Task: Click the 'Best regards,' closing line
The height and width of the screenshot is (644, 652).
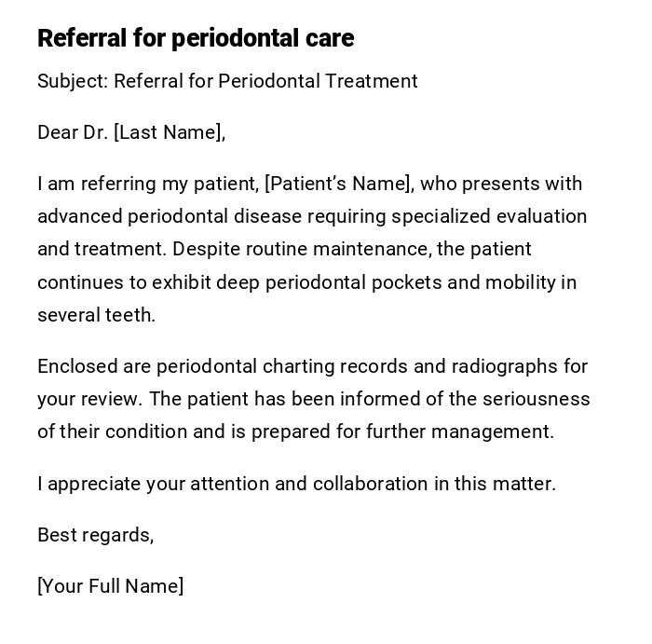Action: pos(95,535)
